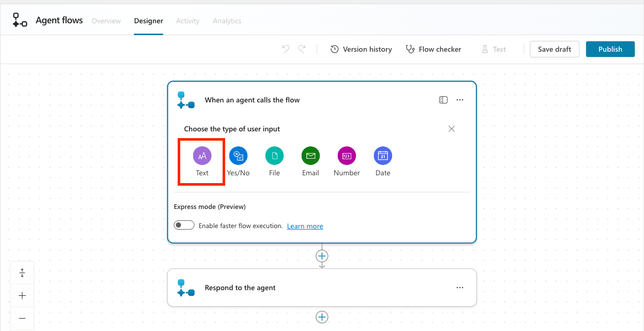Click the Publish button
This screenshot has height=331, width=644.
[610, 49]
